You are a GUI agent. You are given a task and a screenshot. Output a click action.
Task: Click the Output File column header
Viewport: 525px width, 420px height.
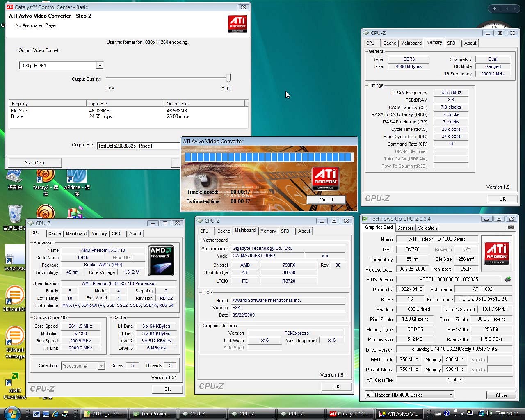click(205, 104)
